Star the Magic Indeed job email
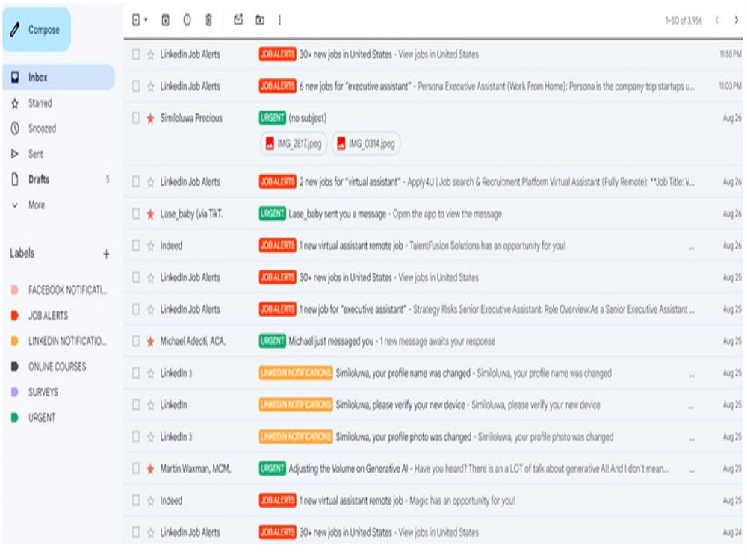747x560 pixels. click(151, 500)
